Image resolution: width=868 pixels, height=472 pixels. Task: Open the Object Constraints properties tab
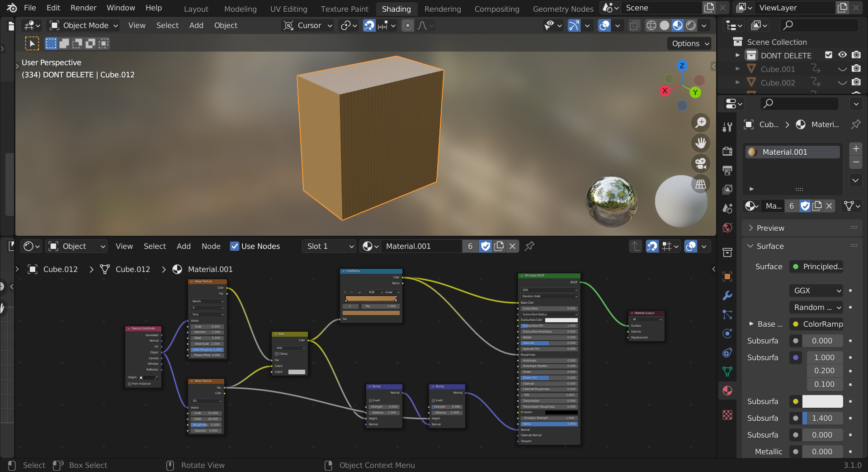727,353
